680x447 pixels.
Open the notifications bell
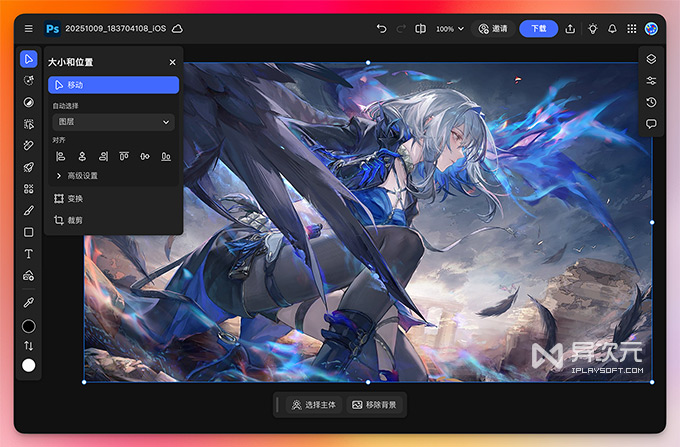(612, 29)
